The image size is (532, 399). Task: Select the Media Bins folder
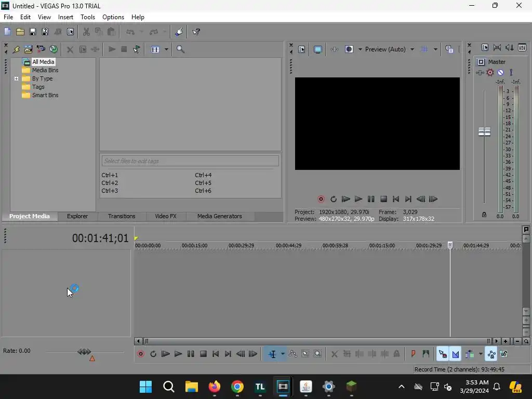coord(45,70)
